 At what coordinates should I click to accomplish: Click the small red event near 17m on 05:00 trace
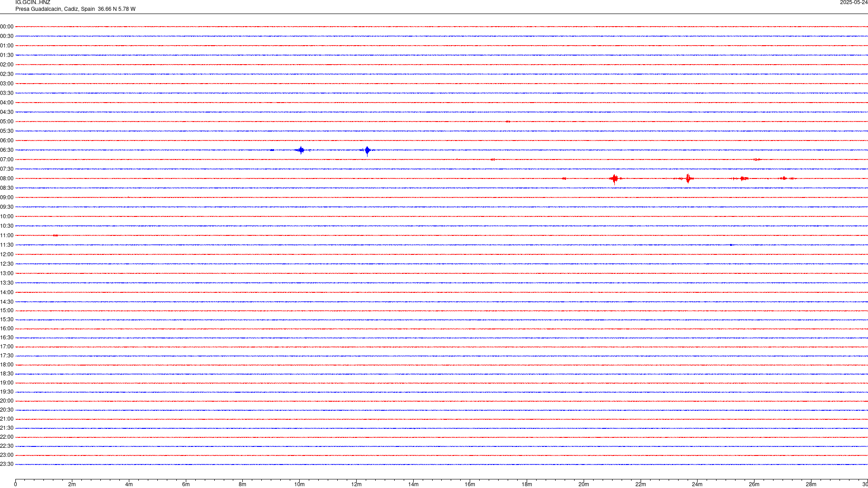pyautogui.click(x=508, y=122)
